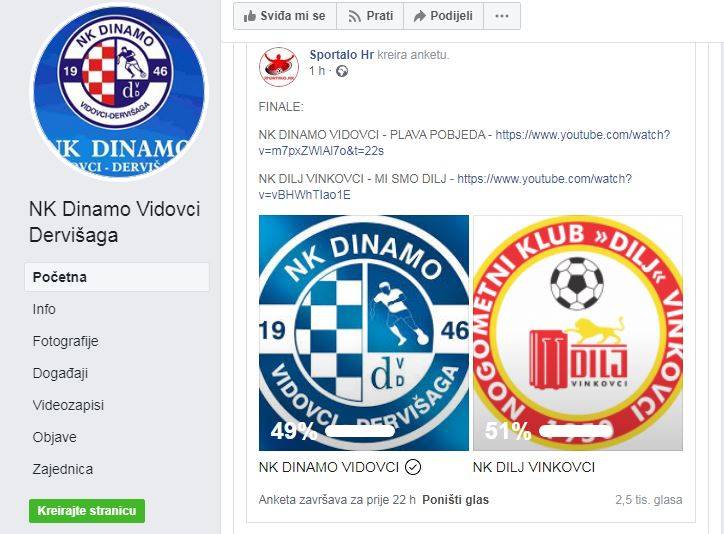Click the Sviđa mi se thumbs-up button
Image resolution: width=724 pixels, height=534 pixels.
point(285,16)
